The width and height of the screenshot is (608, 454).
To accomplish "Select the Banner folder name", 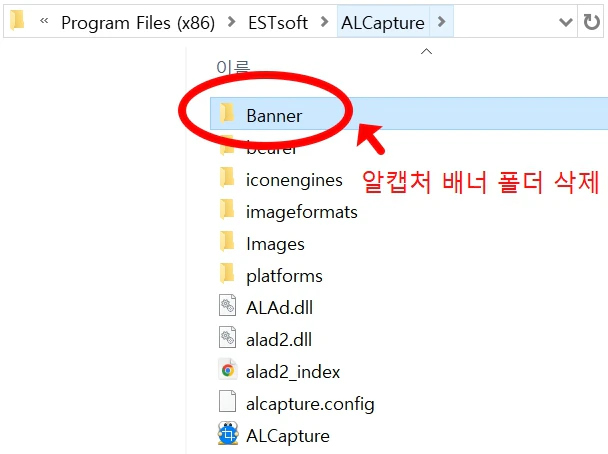I will 274,116.
